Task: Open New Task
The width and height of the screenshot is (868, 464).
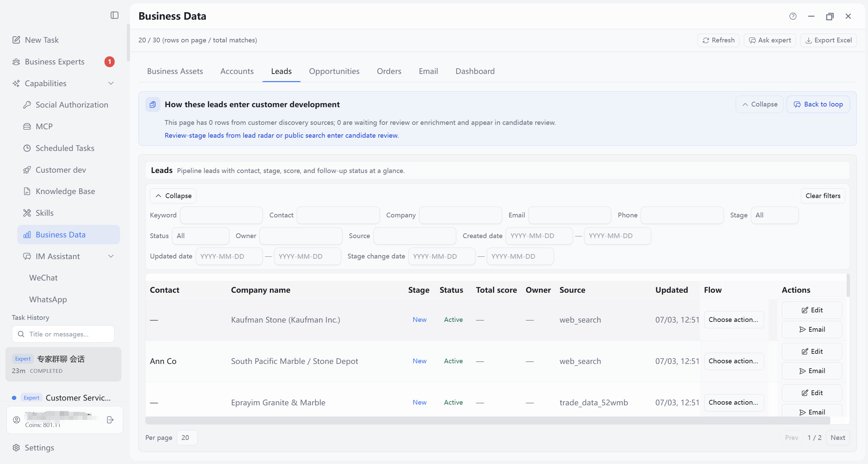Action: [42, 40]
